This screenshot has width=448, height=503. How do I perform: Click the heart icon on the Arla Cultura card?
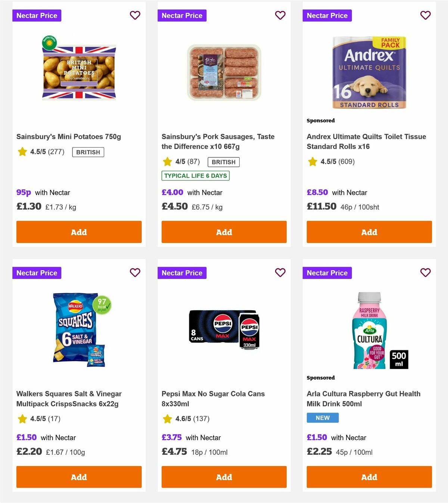425,273
